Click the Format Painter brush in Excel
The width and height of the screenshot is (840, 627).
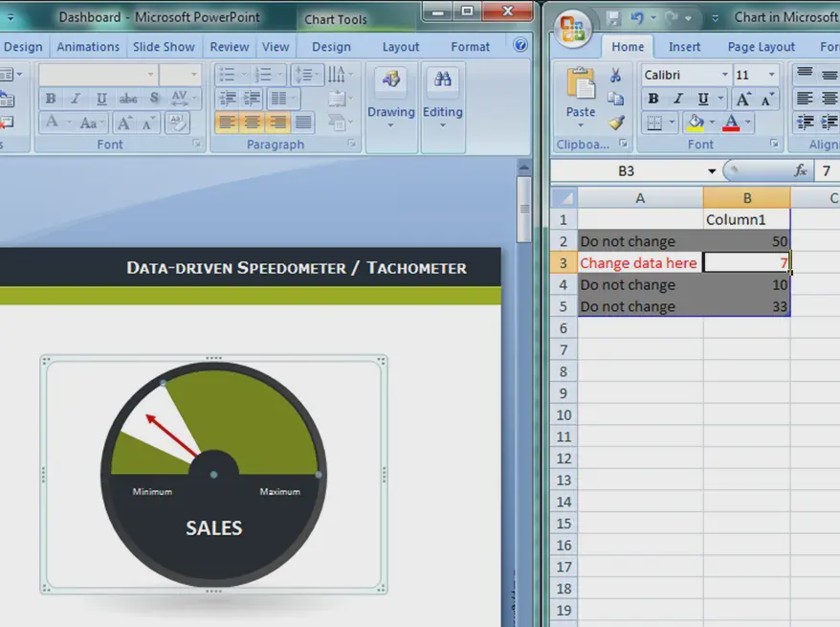(616, 123)
